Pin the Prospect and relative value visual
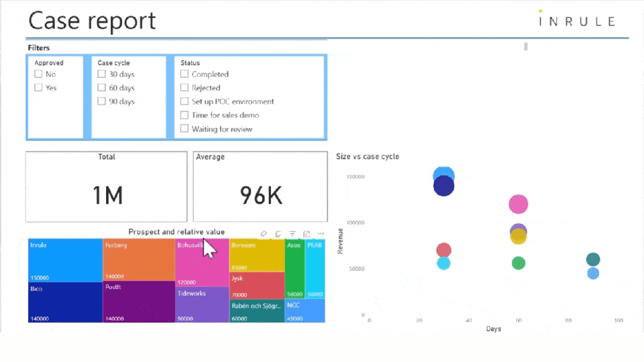 point(264,233)
